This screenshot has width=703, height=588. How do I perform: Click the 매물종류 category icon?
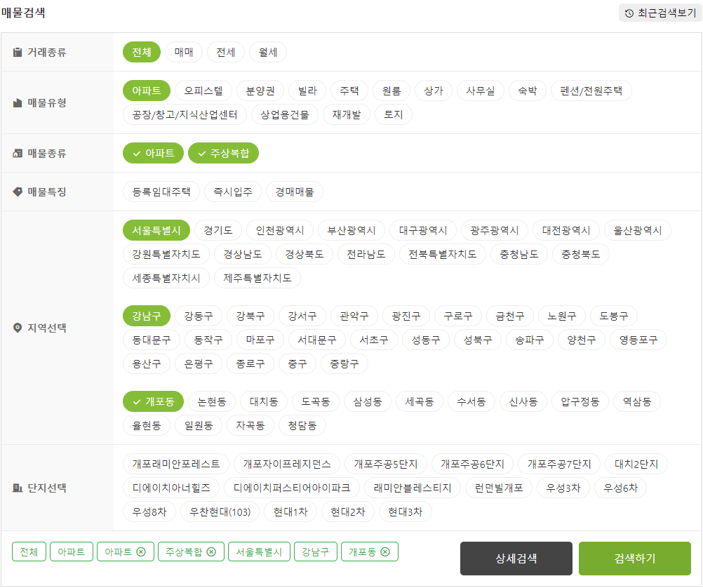click(x=15, y=152)
